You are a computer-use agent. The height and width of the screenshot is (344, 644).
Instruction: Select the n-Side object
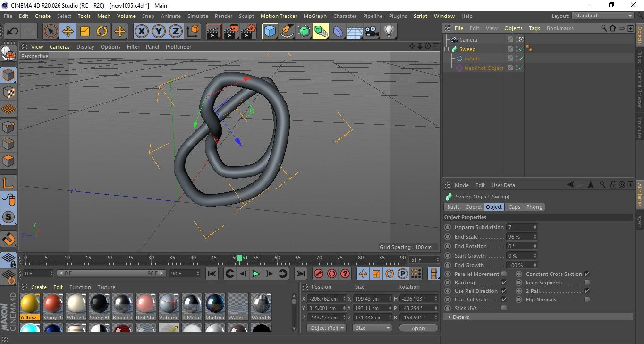point(472,59)
